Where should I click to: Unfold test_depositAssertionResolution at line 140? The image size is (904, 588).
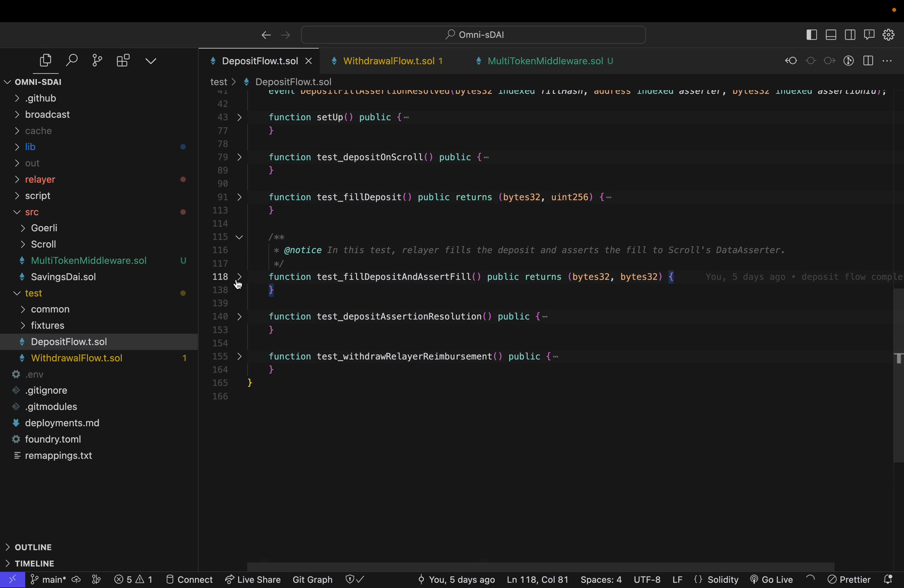tap(239, 317)
